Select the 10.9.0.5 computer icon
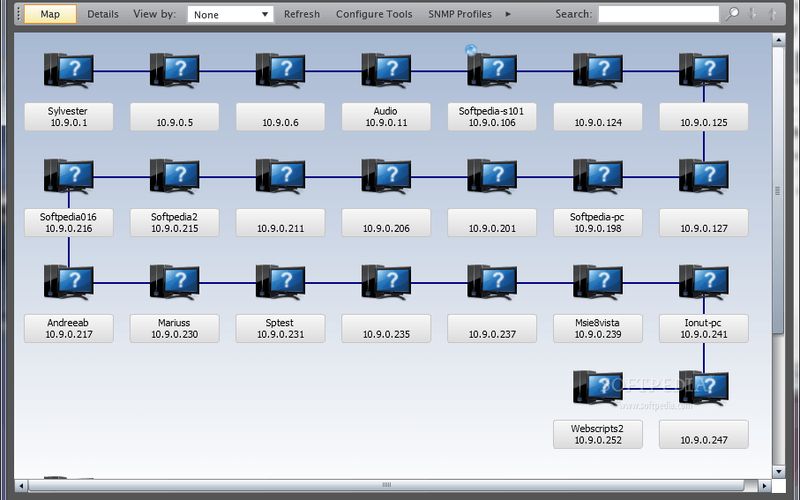800x500 pixels. coord(174,70)
